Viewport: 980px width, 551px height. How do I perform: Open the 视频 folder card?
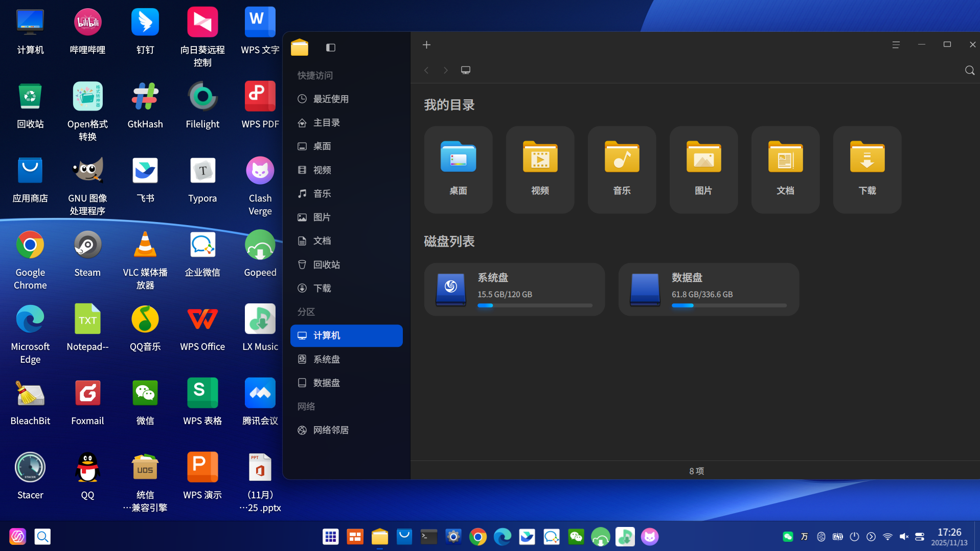(540, 170)
